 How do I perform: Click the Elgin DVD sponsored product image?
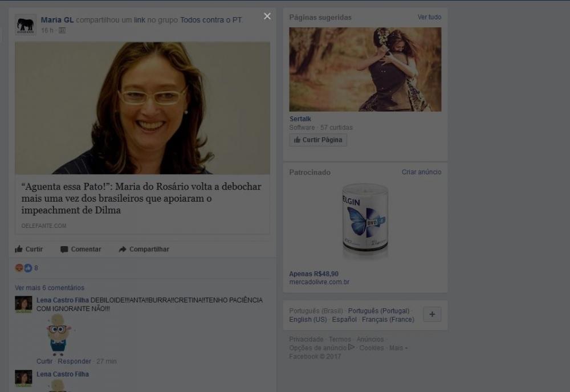coord(365,219)
